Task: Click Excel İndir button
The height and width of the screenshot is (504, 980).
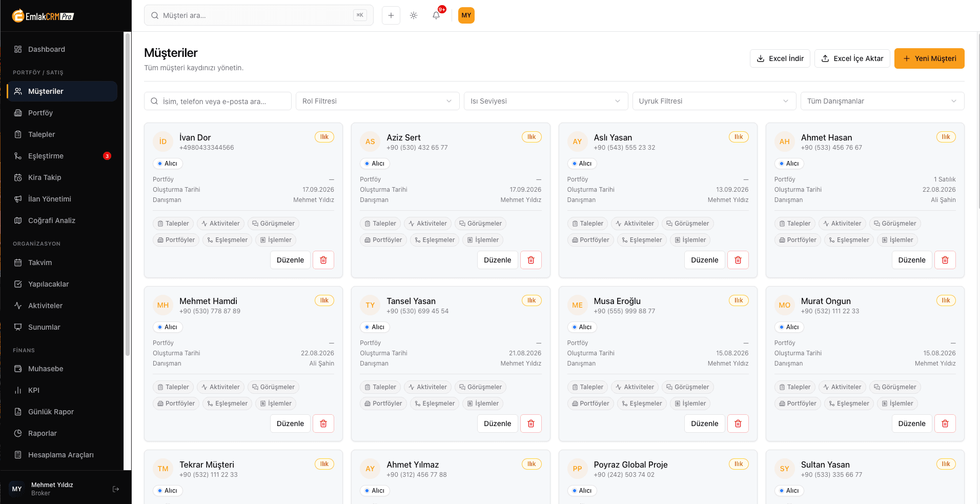Action: point(780,58)
